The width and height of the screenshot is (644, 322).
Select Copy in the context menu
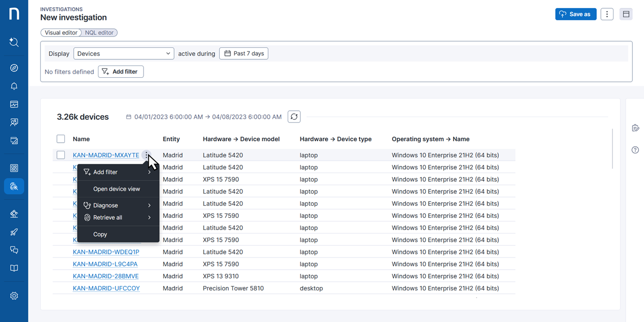coord(100,234)
